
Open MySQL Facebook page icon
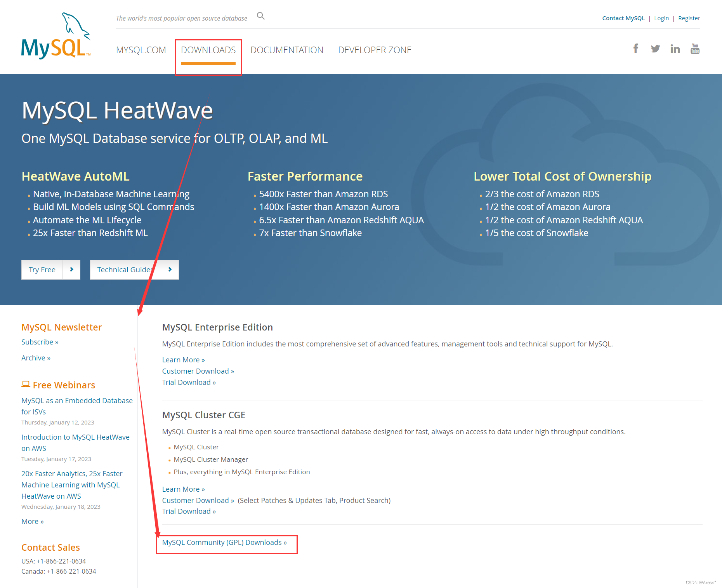636,49
